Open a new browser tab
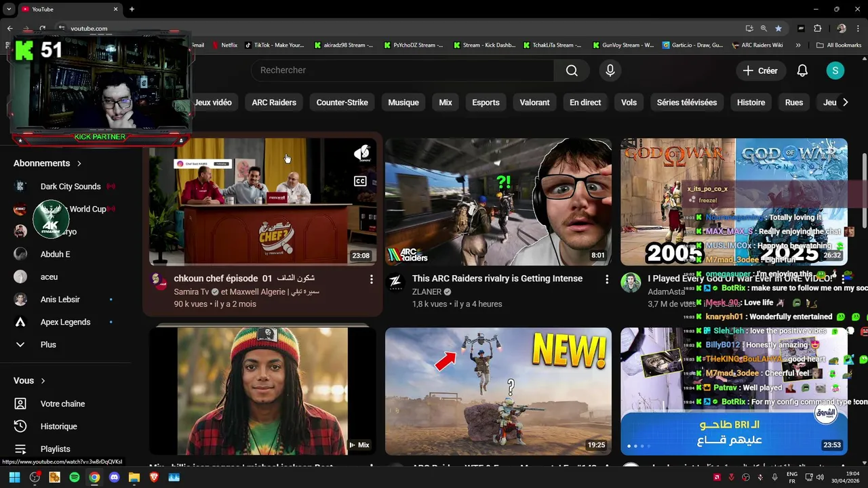The image size is (868, 488). (x=132, y=9)
